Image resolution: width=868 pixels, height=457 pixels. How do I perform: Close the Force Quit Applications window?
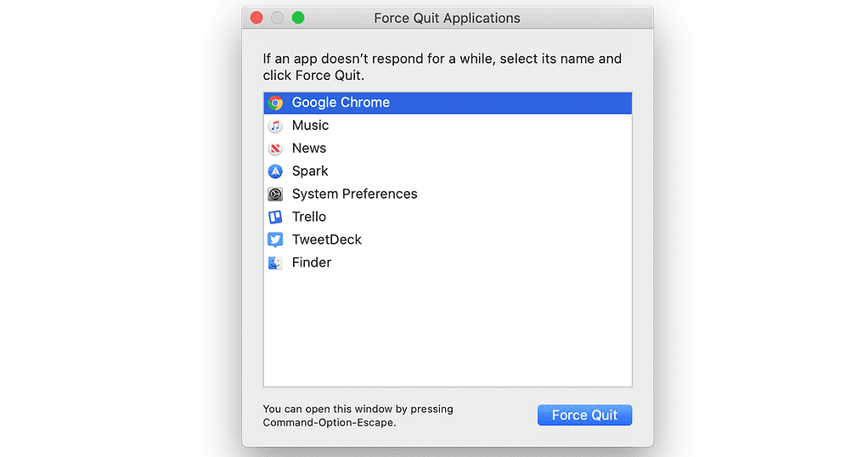click(x=256, y=18)
